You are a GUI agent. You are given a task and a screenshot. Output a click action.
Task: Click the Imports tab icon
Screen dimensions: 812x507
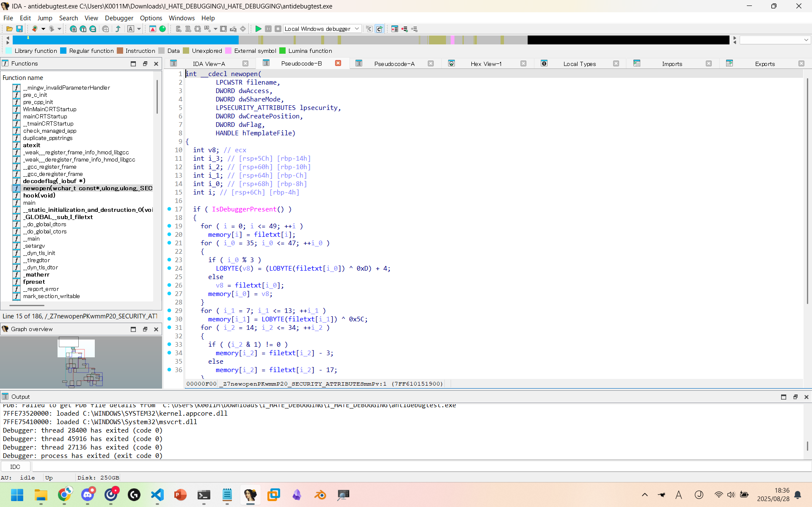coord(637,63)
